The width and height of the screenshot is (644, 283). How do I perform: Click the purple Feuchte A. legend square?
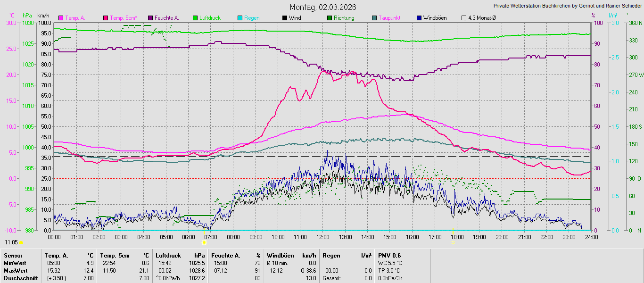pos(150,18)
